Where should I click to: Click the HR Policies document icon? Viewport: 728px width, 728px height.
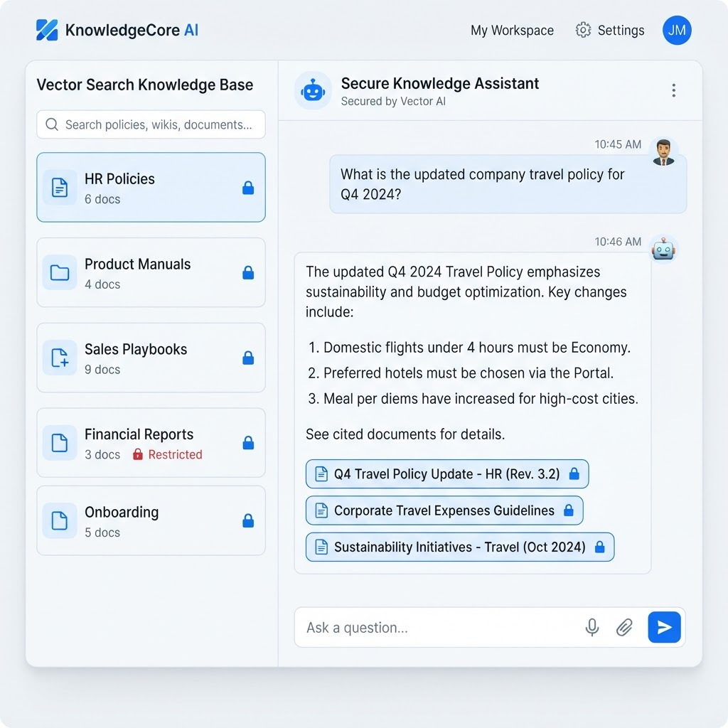60,188
